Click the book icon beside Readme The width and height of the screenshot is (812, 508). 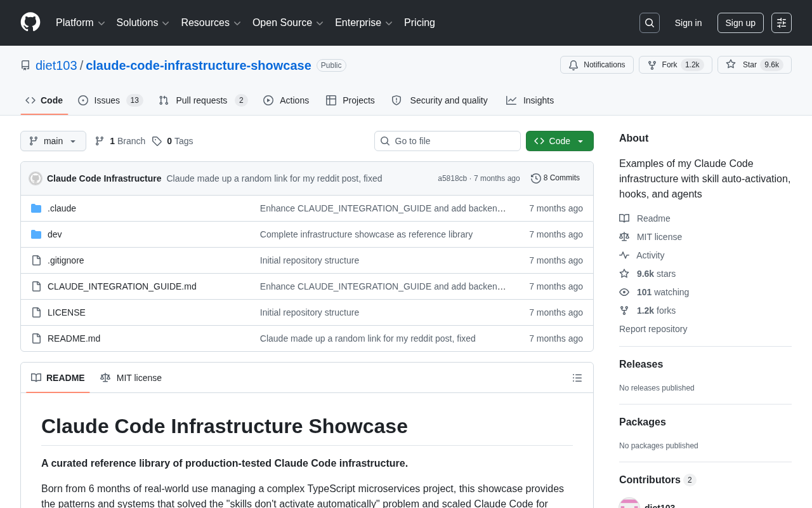[x=624, y=218]
